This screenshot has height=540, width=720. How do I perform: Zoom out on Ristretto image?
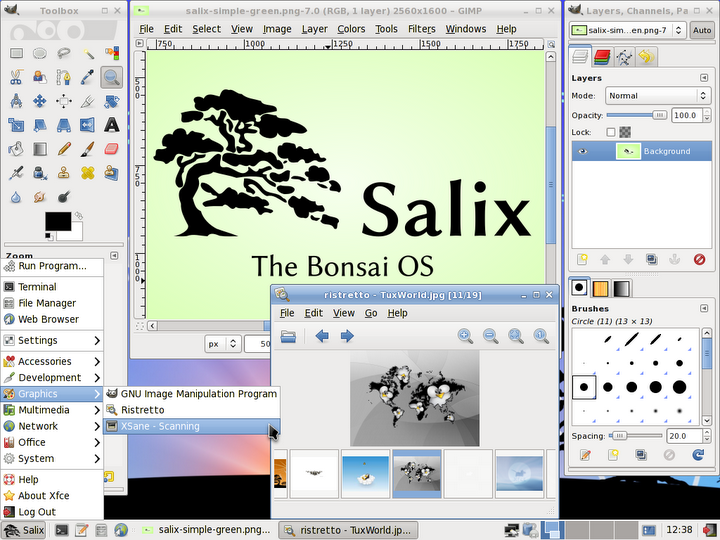tap(490, 336)
